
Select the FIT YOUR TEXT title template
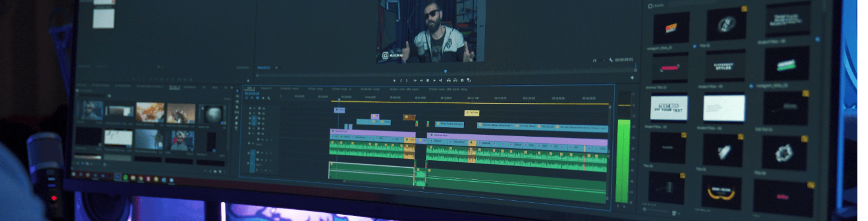click(668, 108)
